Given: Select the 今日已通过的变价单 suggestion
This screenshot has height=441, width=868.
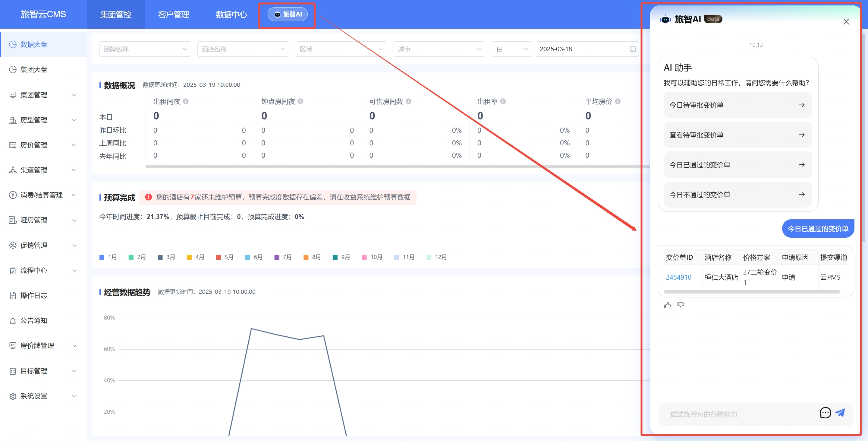Looking at the screenshot, I should pyautogui.click(x=737, y=164).
